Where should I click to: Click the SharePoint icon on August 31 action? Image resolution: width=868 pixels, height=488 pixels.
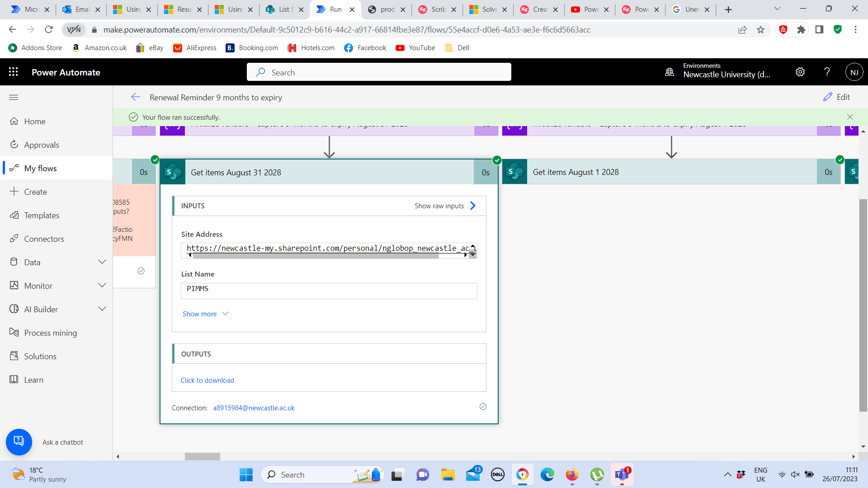(173, 172)
